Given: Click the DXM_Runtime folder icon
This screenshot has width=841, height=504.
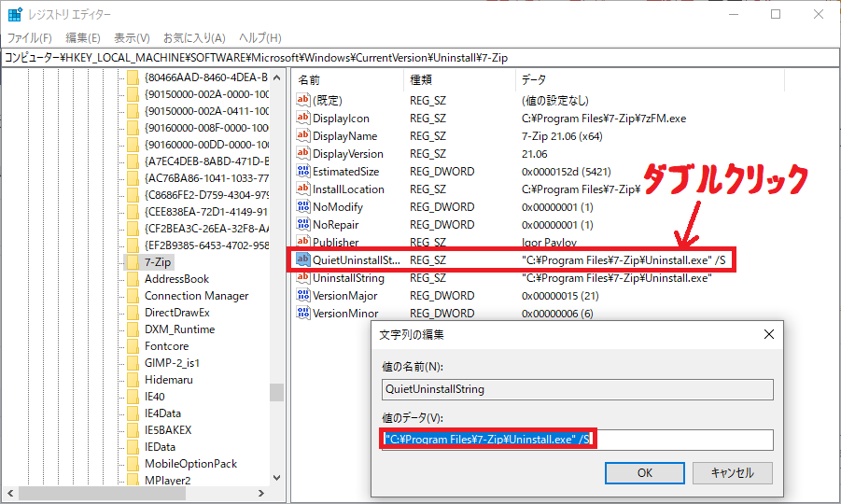Looking at the screenshot, I should click(133, 329).
